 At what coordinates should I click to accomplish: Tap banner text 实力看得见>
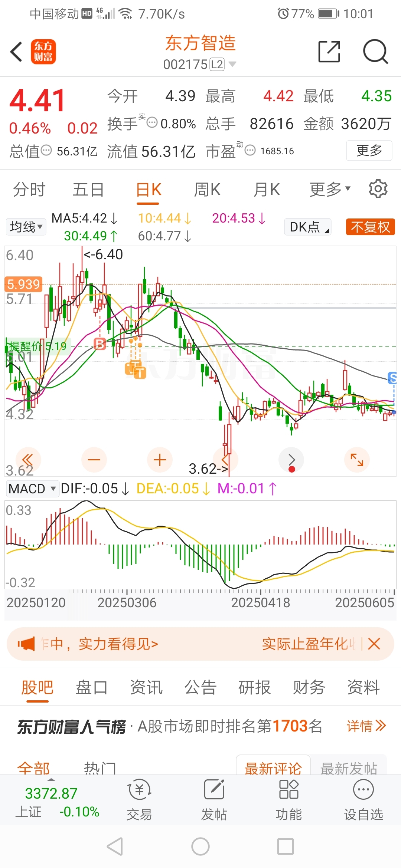coord(118,644)
